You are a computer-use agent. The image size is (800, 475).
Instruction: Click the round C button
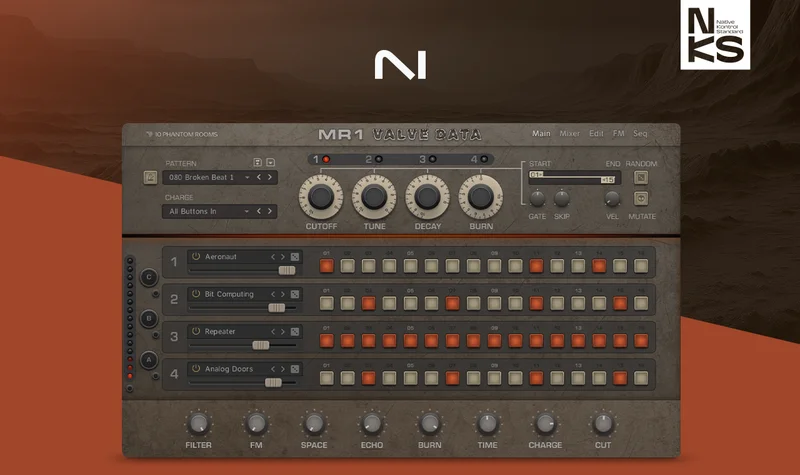click(x=149, y=277)
